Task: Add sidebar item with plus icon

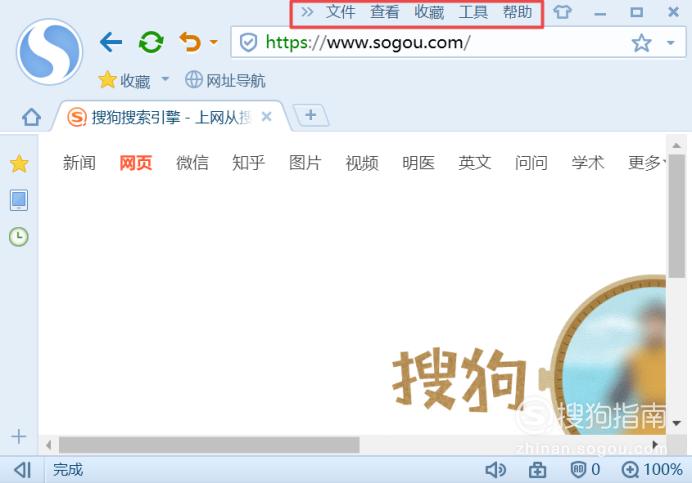Action: point(19,437)
